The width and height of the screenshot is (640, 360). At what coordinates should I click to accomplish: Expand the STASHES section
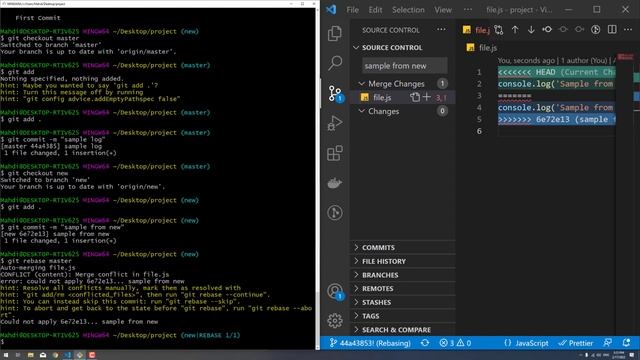(402, 302)
